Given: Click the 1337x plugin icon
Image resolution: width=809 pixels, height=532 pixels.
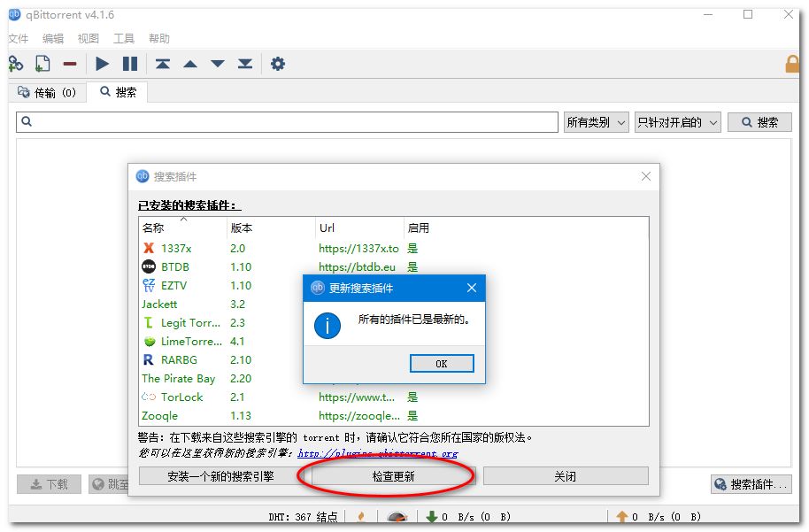Looking at the screenshot, I should click(x=149, y=248).
